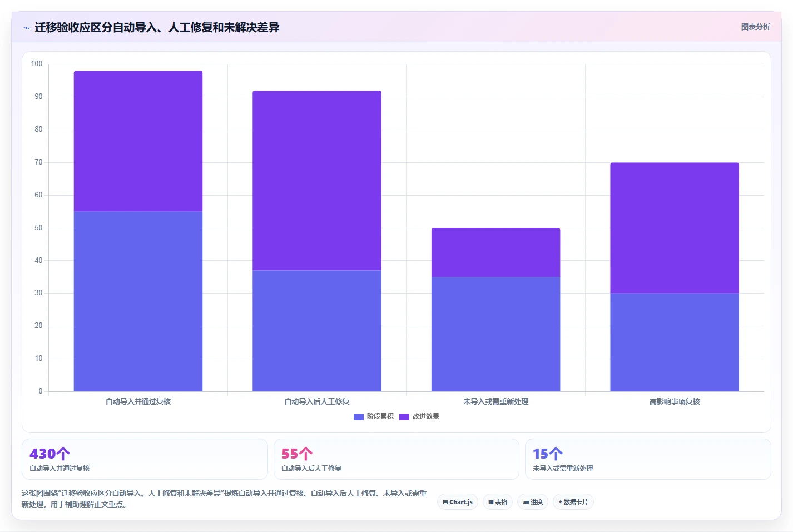Select the 数据卡片 tag chip
Screen dimensions: 793x532
573,502
